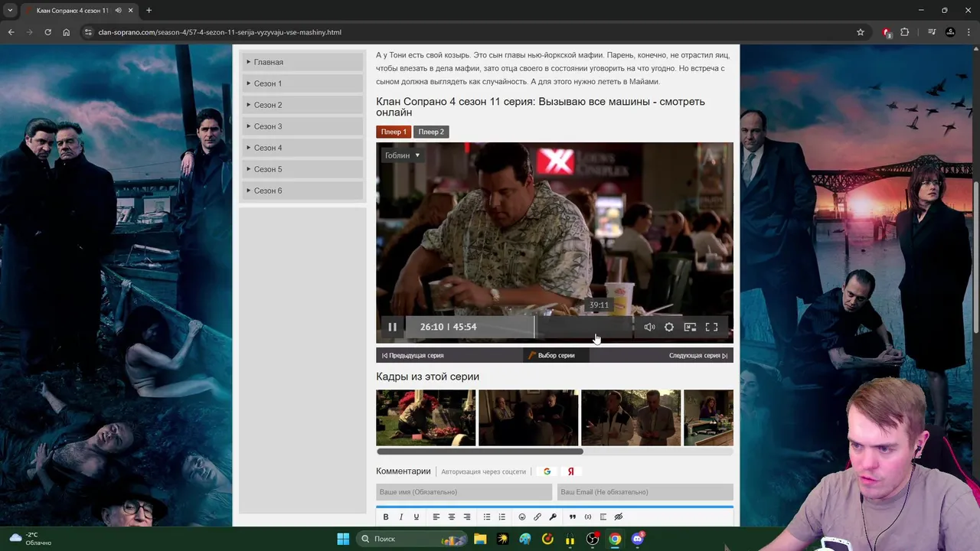The width and height of the screenshot is (980, 551).
Task: Focus the Ваше имя input field
Action: (464, 492)
